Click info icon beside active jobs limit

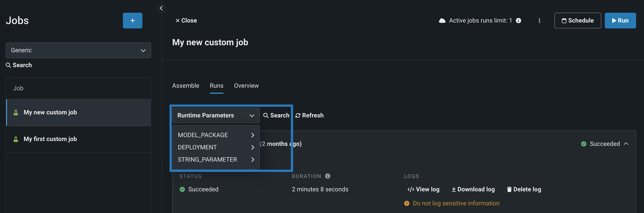click(x=518, y=21)
